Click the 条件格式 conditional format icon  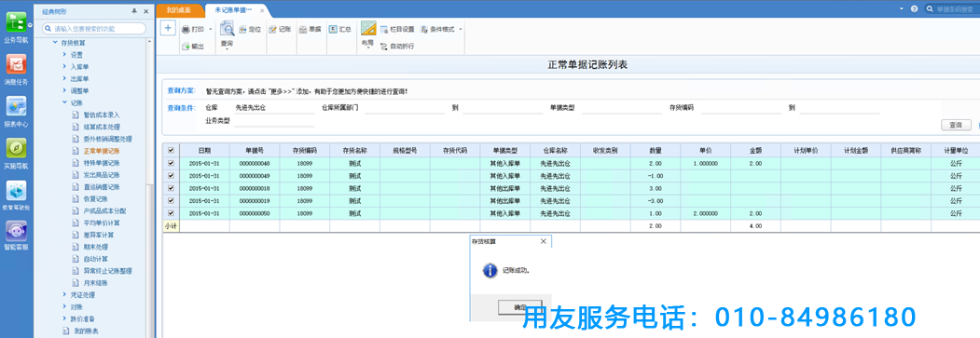(424, 29)
